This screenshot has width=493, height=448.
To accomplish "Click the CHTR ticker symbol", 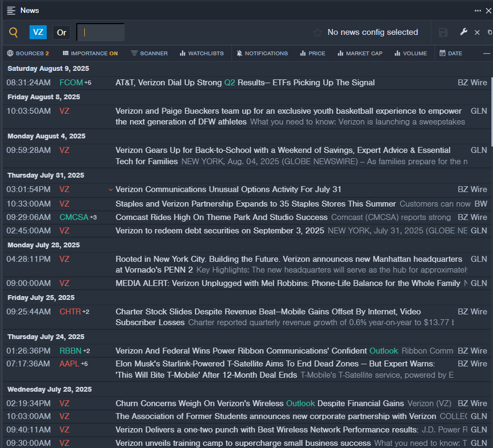I will [x=70, y=312].
